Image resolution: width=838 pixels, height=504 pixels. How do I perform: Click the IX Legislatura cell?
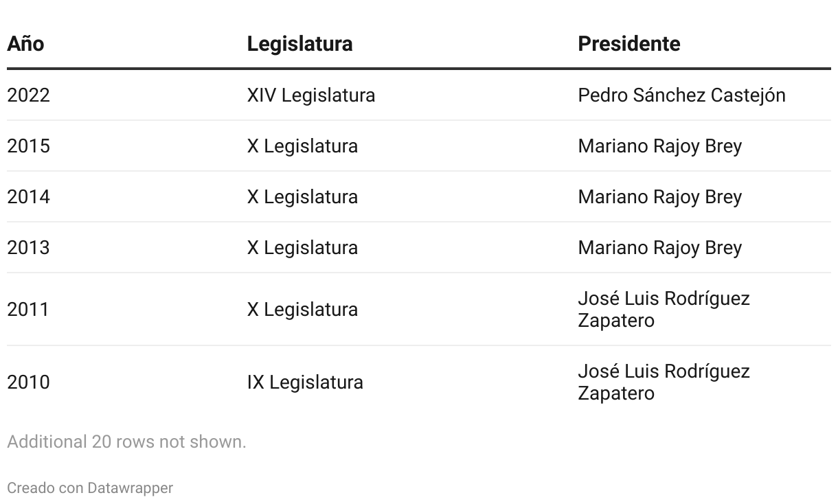pos(305,382)
